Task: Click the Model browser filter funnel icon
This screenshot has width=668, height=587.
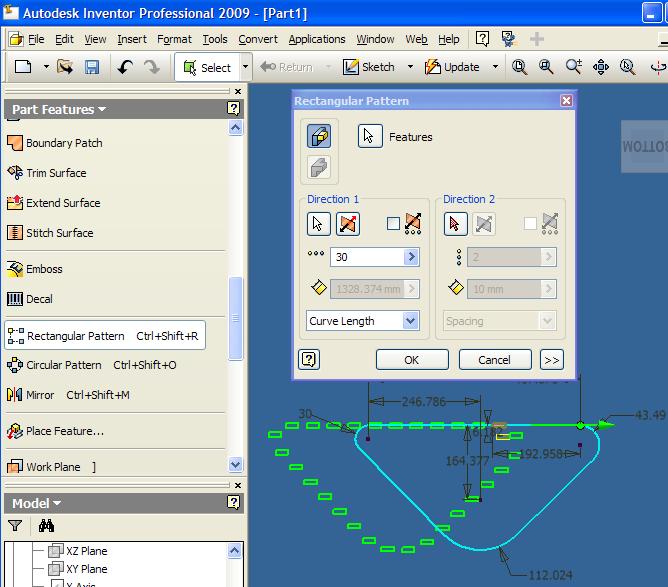Action: [x=15, y=526]
